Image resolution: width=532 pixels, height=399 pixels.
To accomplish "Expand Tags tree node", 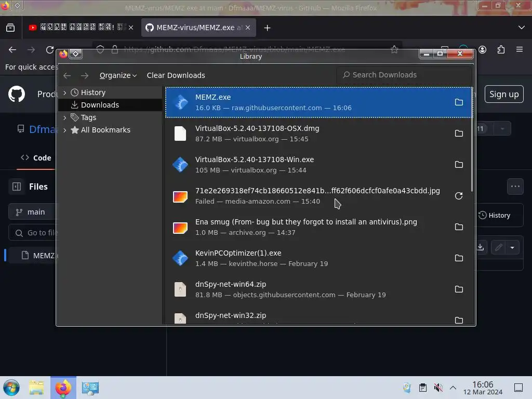I will click(x=65, y=117).
